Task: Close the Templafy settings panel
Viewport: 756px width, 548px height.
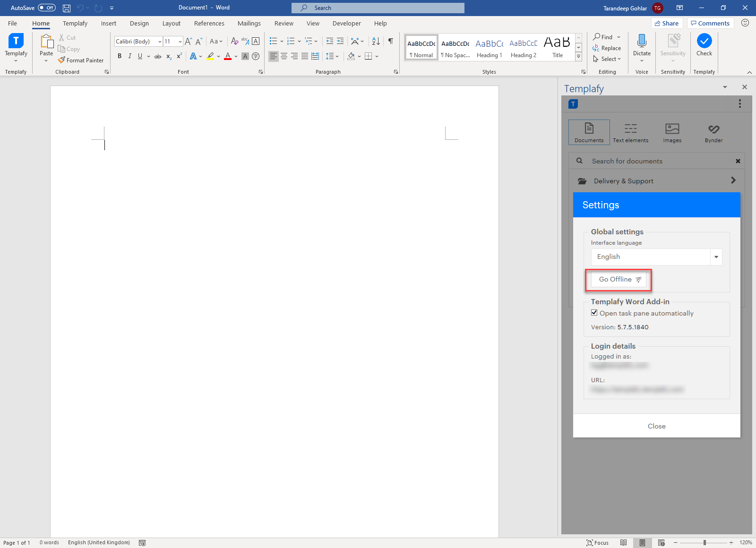Action: click(x=656, y=426)
